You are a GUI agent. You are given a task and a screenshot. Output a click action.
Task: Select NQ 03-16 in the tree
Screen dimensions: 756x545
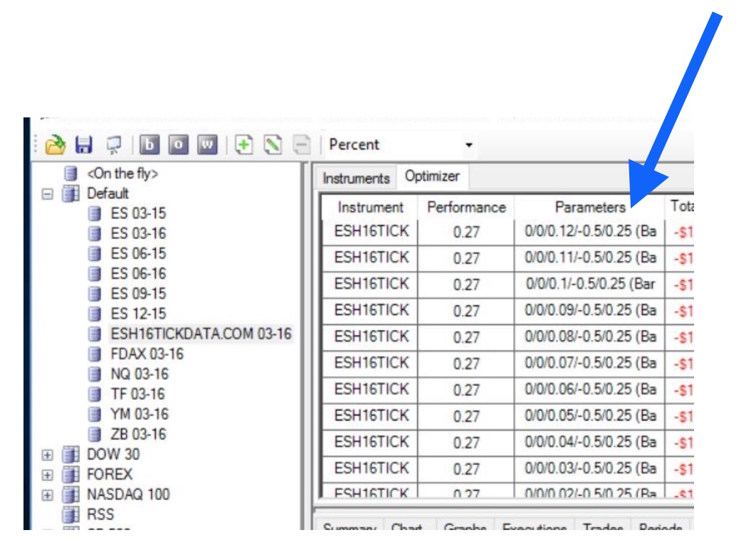[140, 374]
